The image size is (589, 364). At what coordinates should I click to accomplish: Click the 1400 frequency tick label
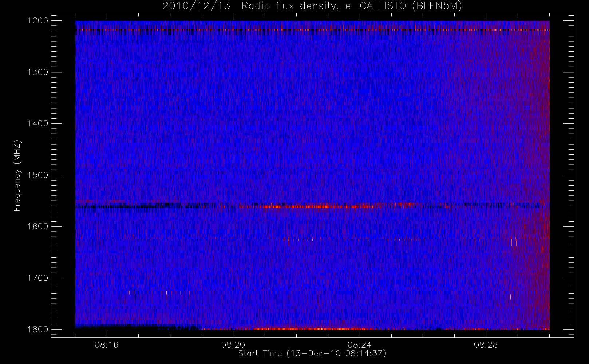(x=38, y=124)
